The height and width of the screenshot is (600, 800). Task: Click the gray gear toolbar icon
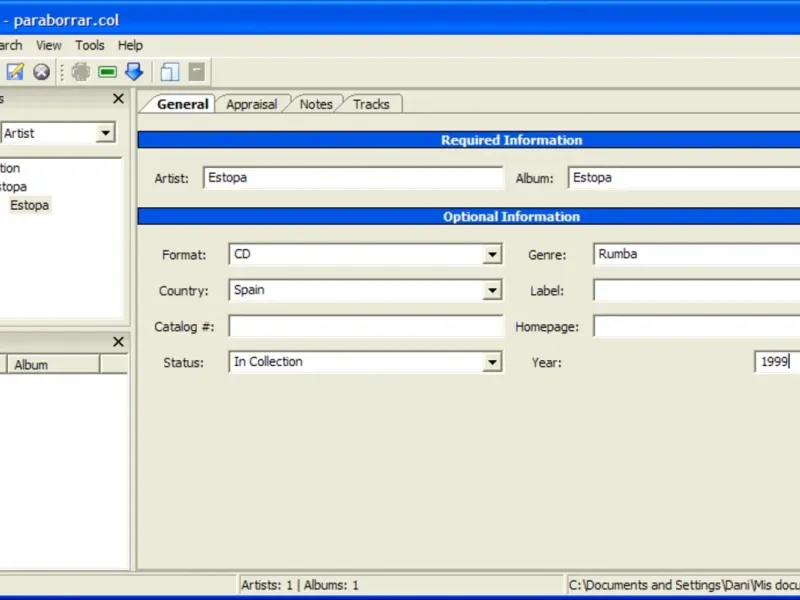point(81,72)
